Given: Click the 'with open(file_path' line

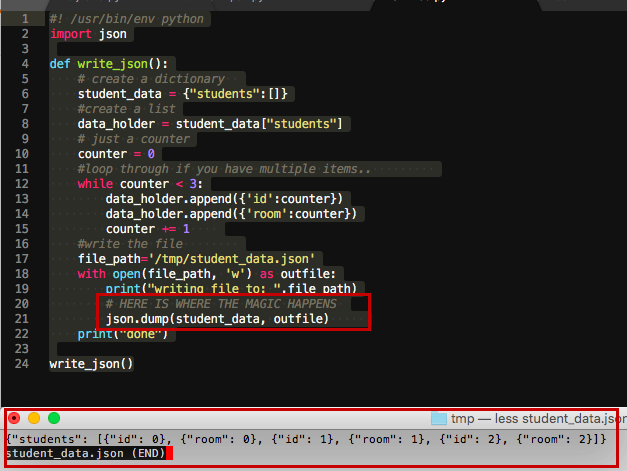Looking at the screenshot, I should click(207, 274).
